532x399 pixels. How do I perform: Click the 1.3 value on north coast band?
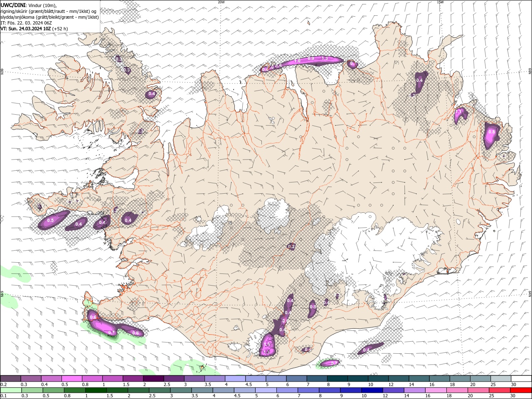coord(325,59)
